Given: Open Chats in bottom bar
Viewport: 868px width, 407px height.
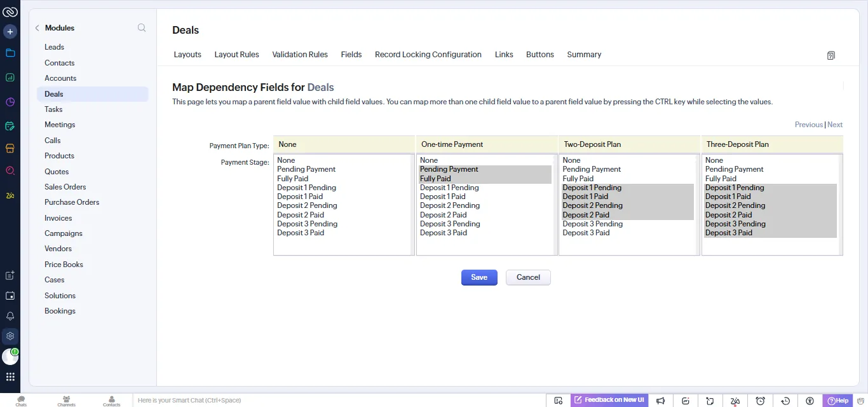Looking at the screenshot, I should tap(21, 401).
